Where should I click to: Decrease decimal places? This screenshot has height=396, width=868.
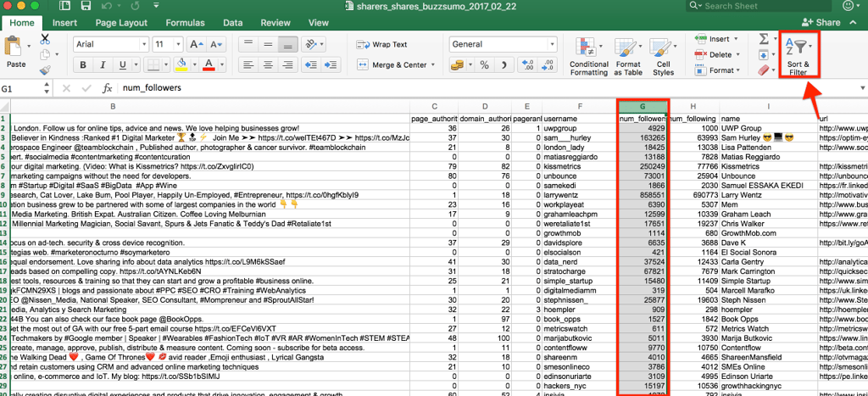tap(548, 65)
